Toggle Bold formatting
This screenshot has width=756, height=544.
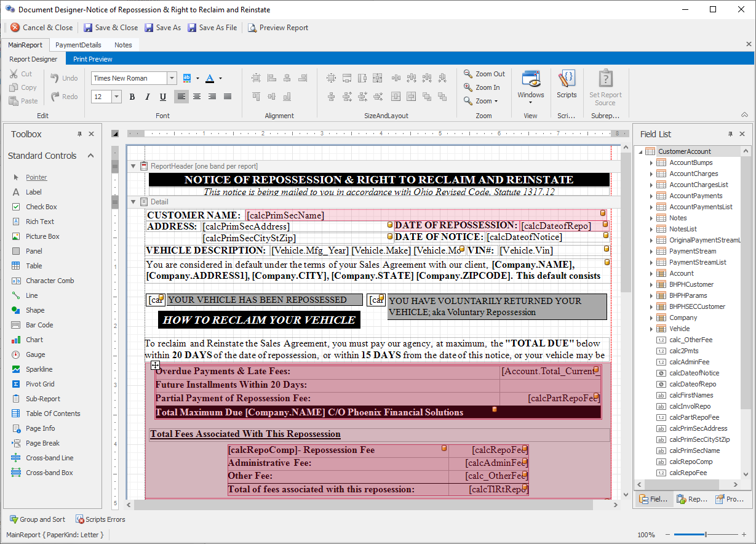click(x=132, y=97)
